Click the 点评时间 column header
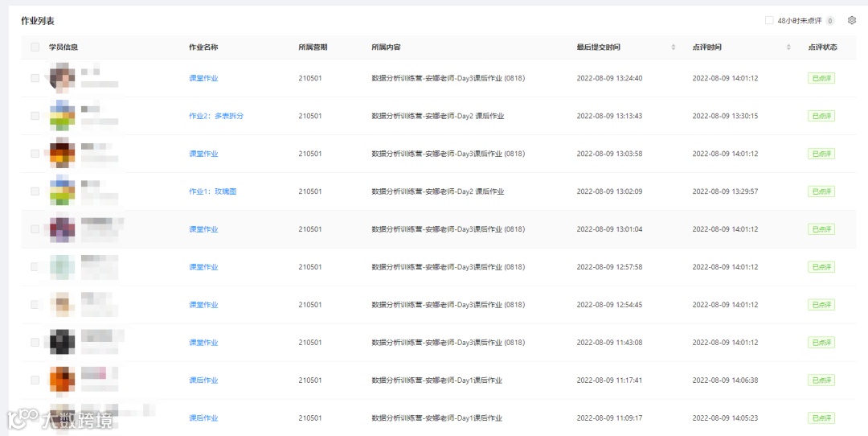This screenshot has width=868, height=436. [707, 47]
